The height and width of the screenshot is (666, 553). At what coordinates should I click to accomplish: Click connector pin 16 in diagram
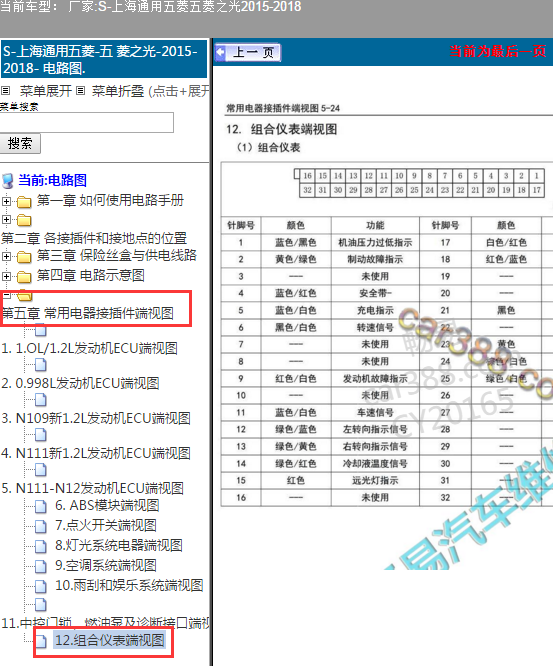tap(308, 176)
